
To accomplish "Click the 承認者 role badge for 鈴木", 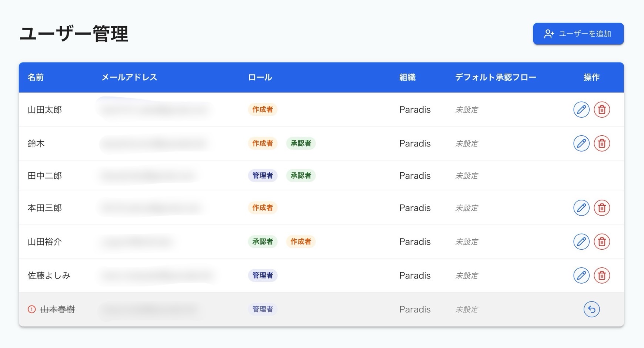I will coord(301,143).
